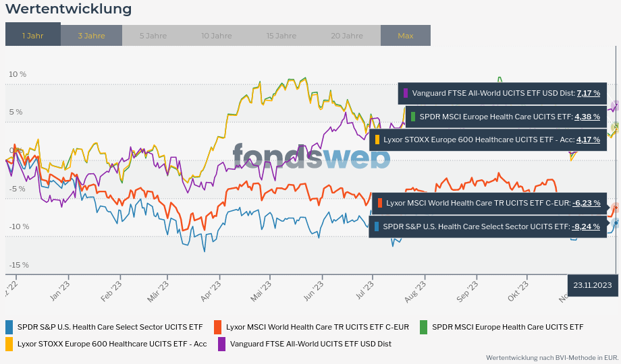
Task: Select the 10 Jahre period tab
Action: (216, 35)
